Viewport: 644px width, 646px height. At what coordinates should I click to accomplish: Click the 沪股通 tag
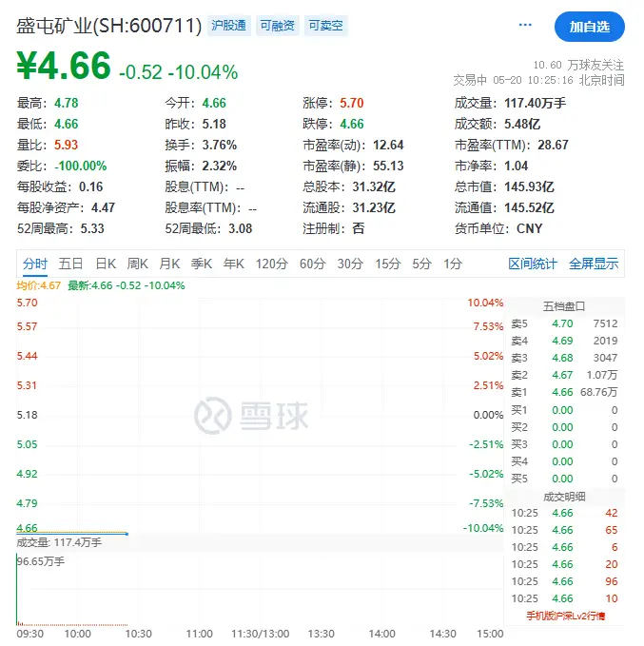(x=228, y=27)
